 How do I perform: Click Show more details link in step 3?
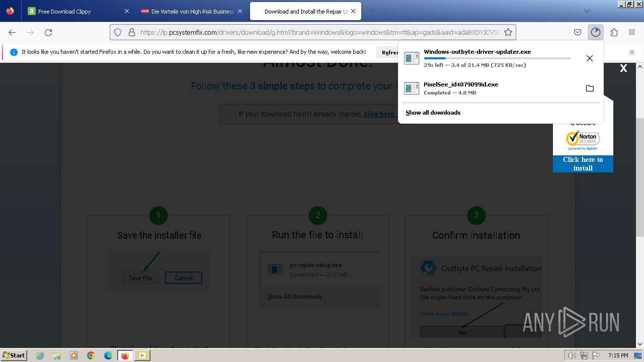(444, 314)
